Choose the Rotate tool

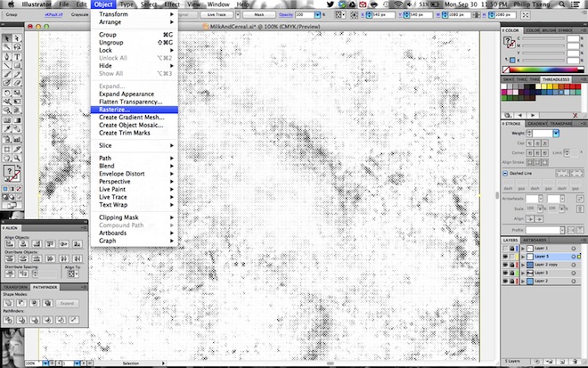(7, 93)
